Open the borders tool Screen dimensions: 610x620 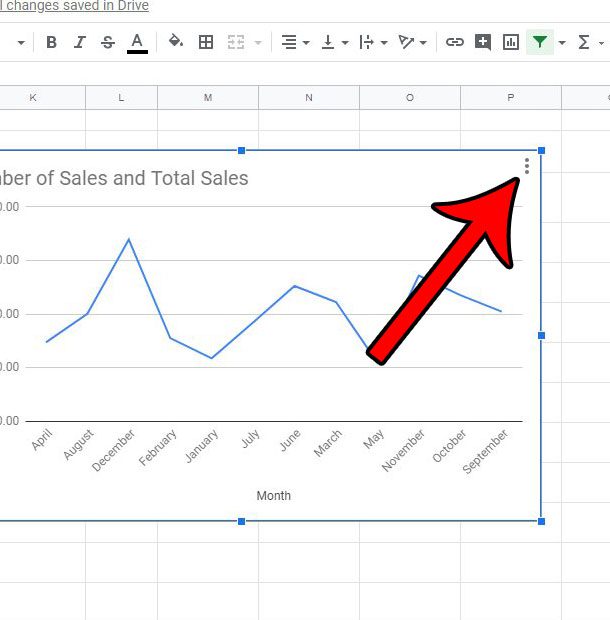click(206, 42)
